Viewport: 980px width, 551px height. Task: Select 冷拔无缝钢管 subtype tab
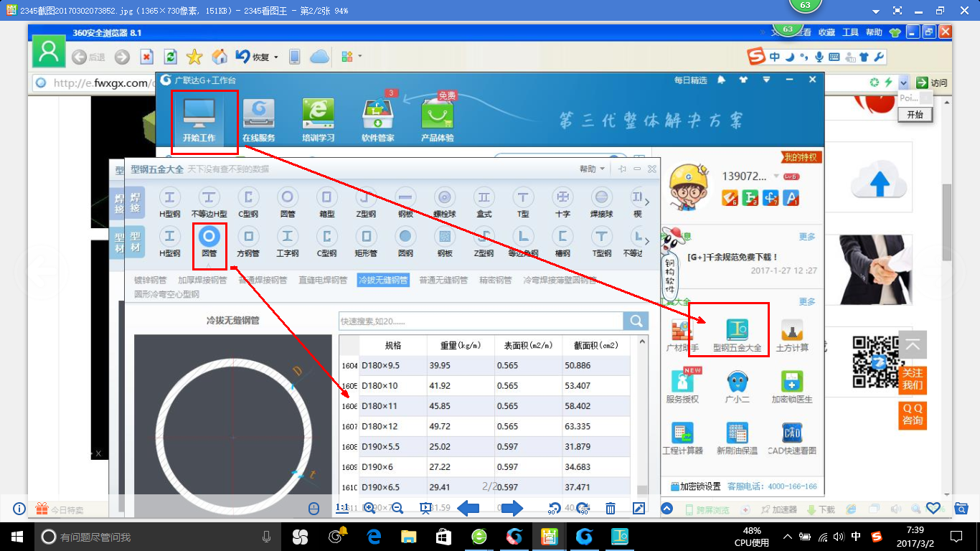click(383, 280)
